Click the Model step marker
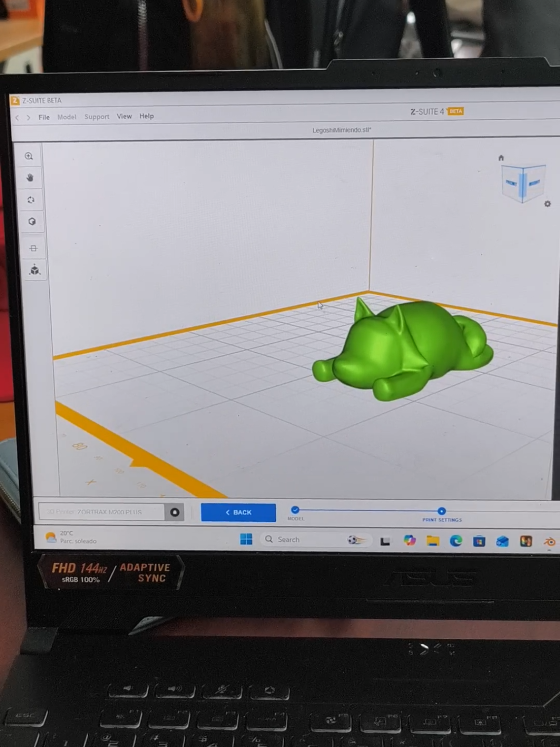 click(x=295, y=510)
